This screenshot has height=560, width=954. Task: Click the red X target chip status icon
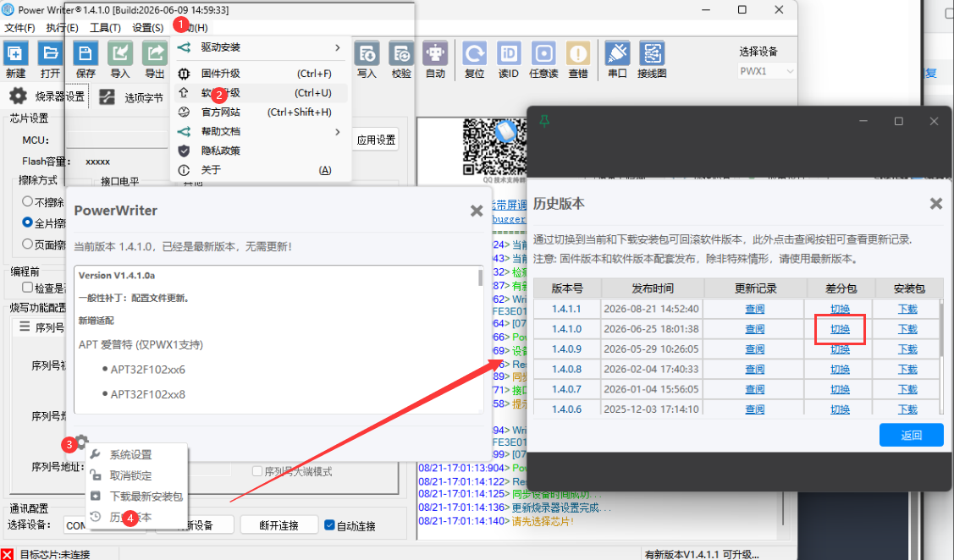pyautogui.click(x=7, y=553)
